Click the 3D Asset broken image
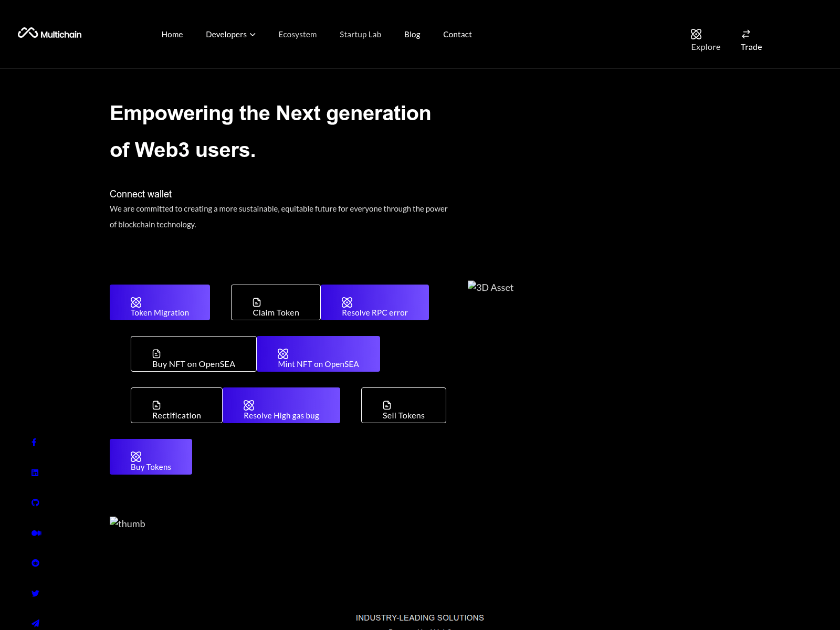Screen dimensions: 840x630 pos(490,287)
